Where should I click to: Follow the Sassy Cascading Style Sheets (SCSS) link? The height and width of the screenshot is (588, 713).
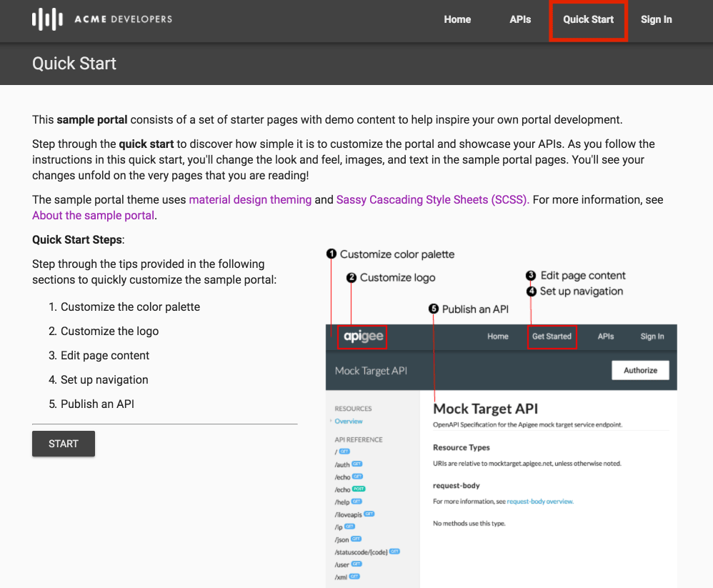pyautogui.click(x=432, y=200)
